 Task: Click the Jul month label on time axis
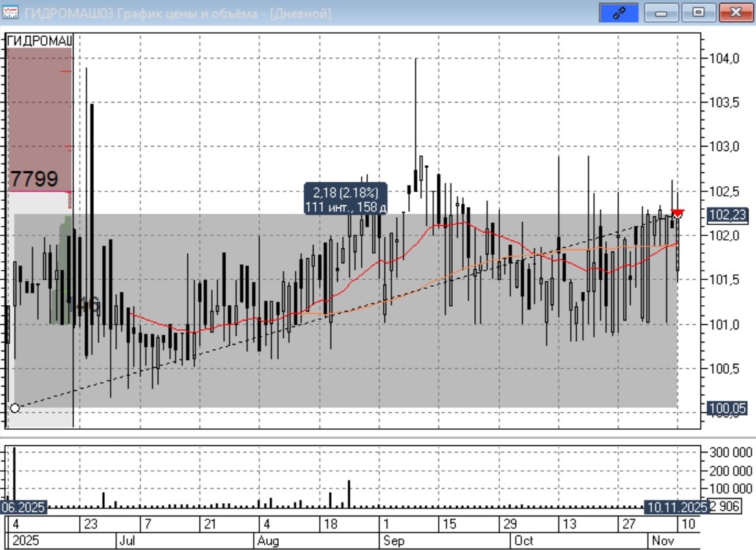point(127,540)
